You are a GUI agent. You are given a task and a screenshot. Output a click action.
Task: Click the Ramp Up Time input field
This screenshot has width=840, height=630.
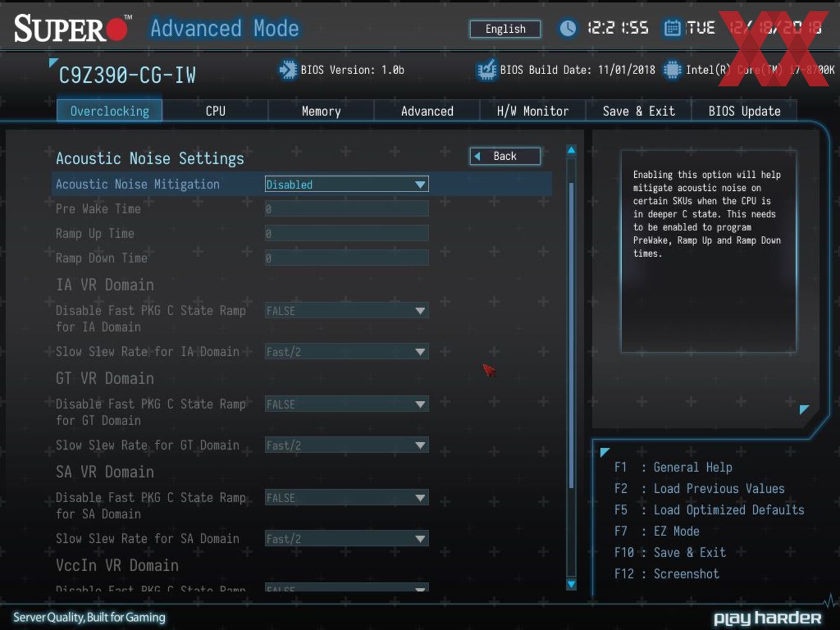coord(346,233)
